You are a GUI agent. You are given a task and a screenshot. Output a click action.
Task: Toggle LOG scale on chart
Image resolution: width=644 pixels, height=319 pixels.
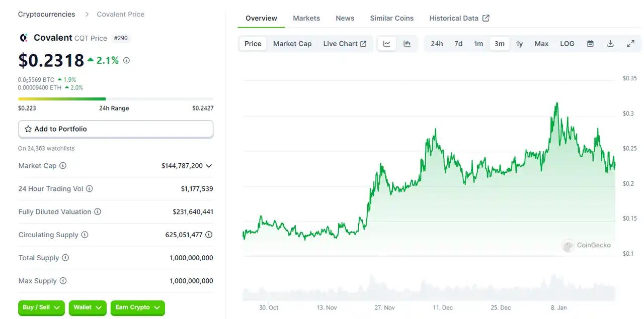567,44
